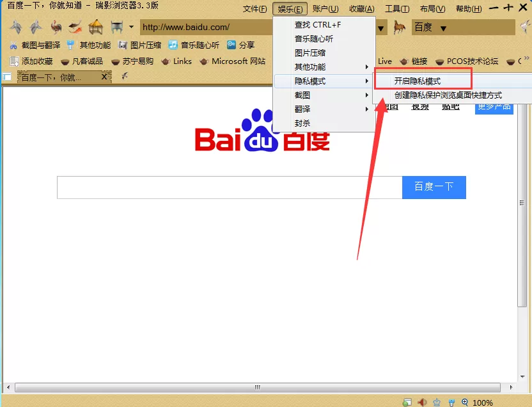The height and width of the screenshot is (407, 532).
Task: Open the 工具(T) menu
Action: point(397,9)
